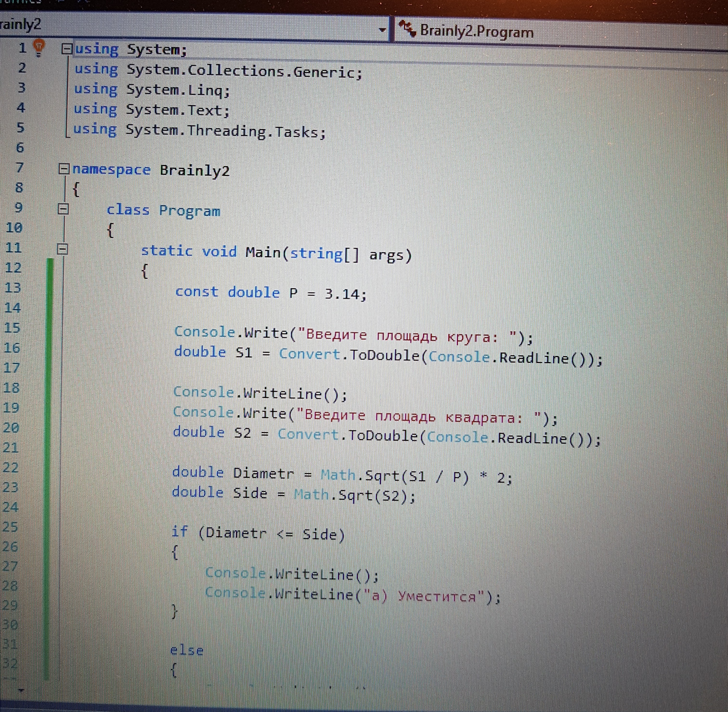The height and width of the screenshot is (712, 728).
Task: Click line number 6 in the margin
Action: [20, 147]
